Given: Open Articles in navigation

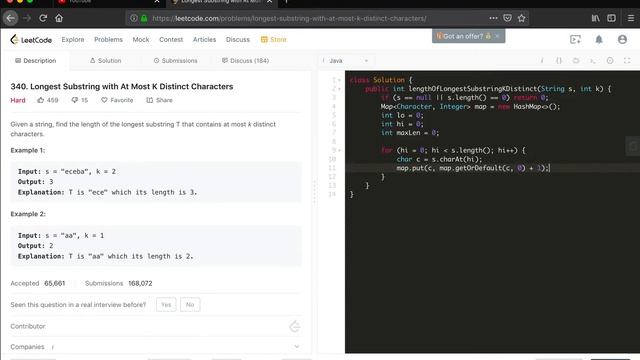Looking at the screenshot, I should 204,40.
